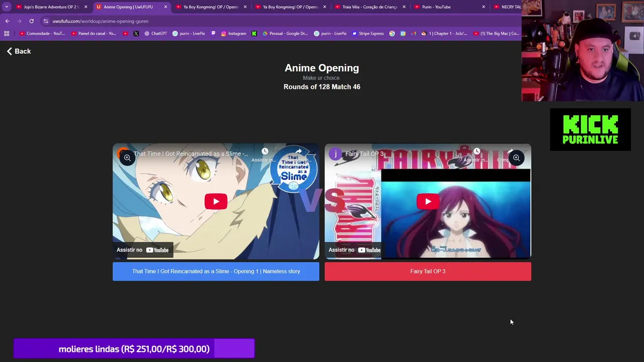
Task: Open The Big Mac bookmark
Action: pos(496,34)
